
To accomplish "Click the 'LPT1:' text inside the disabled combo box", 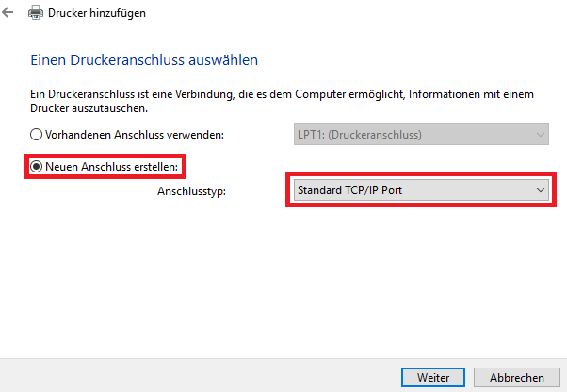I will coord(313,135).
